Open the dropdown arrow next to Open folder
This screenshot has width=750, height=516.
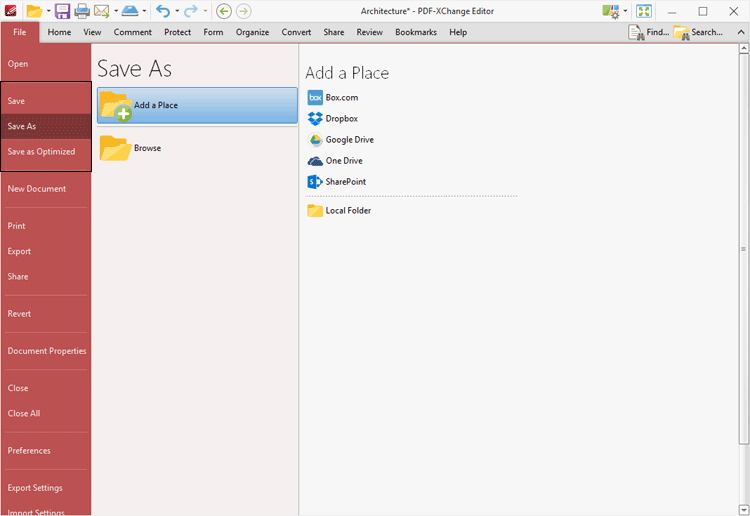pos(47,12)
